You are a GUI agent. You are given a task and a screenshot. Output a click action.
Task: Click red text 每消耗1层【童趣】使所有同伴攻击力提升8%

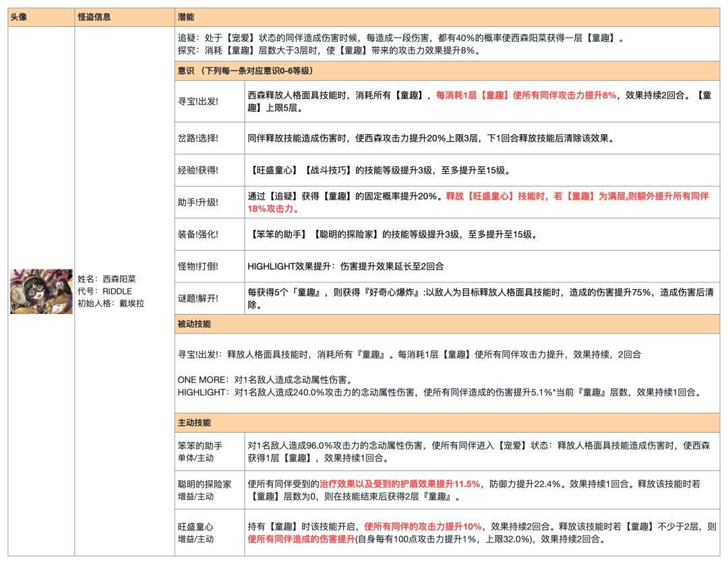coord(526,95)
